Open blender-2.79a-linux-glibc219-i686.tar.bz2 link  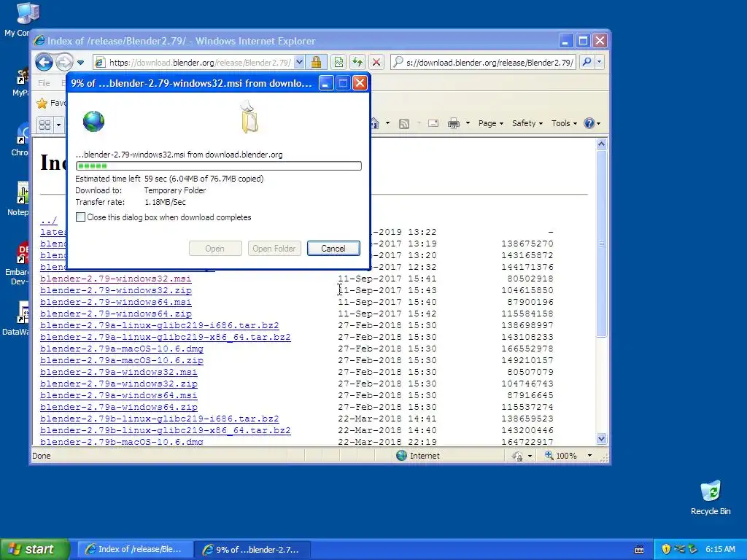click(x=160, y=325)
